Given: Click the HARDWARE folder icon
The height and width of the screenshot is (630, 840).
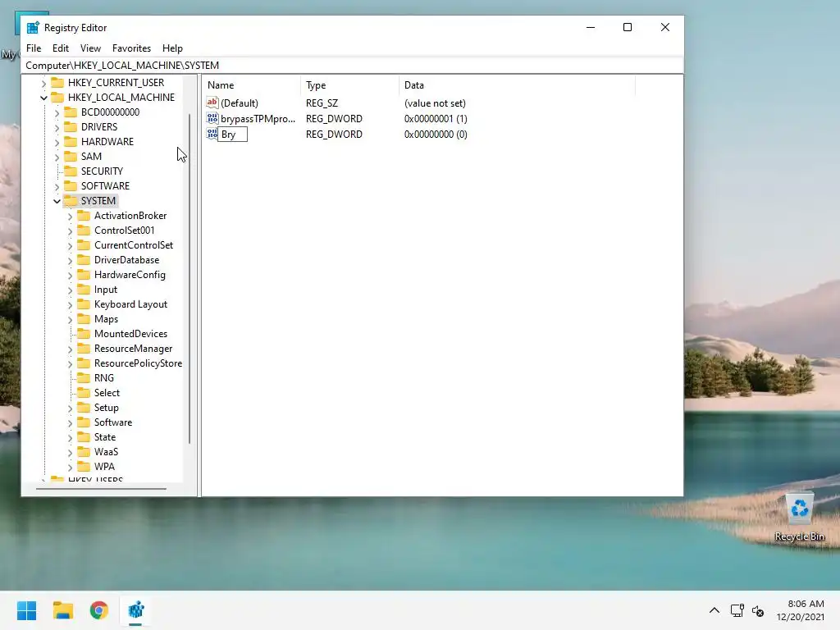Looking at the screenshot, I should pyautogui.click(x=71, y=141).
